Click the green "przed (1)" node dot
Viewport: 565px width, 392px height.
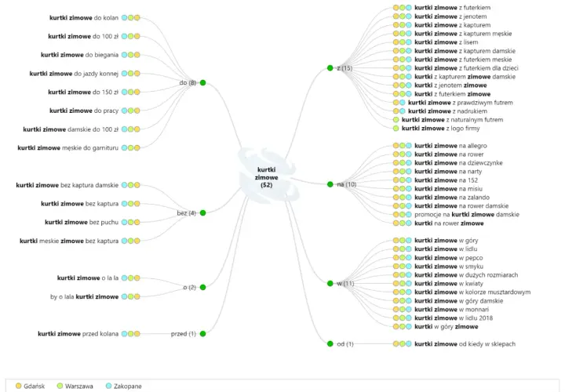203,334
